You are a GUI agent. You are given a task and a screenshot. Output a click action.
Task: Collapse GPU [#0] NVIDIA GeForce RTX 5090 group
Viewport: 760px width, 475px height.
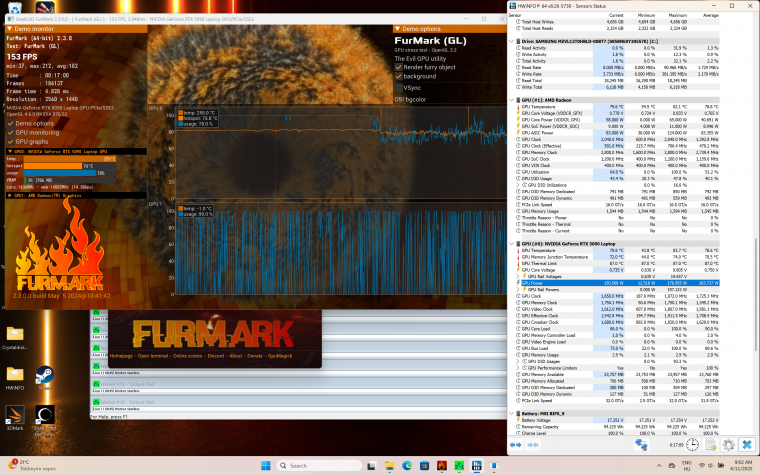click(x=511, y=244)
